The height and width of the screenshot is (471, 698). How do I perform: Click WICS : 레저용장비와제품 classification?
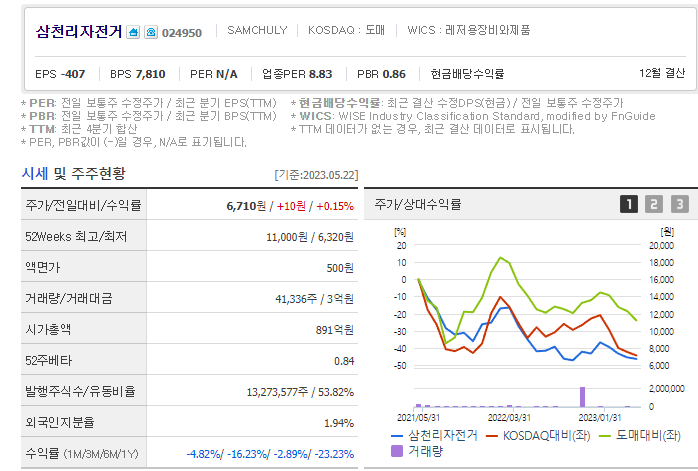[x=469, y=30]
